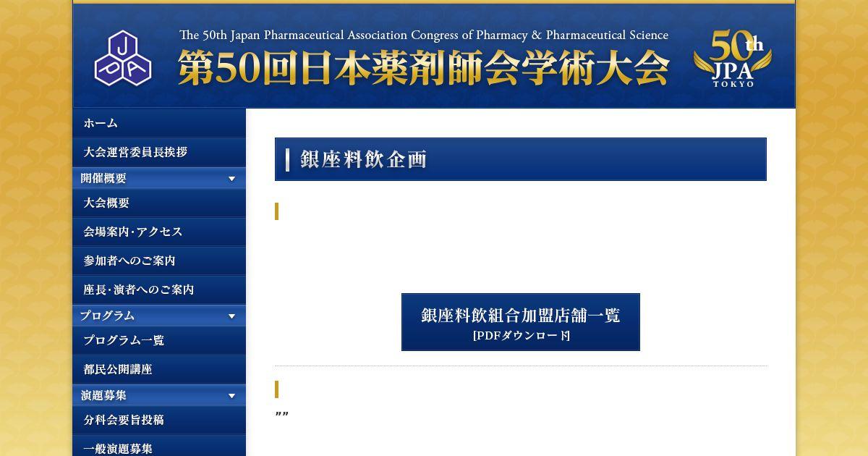The height and width of the screenshot is (456, 868).
Task: Collapse the 演題募集 section arrow
Action: point(231,396)
